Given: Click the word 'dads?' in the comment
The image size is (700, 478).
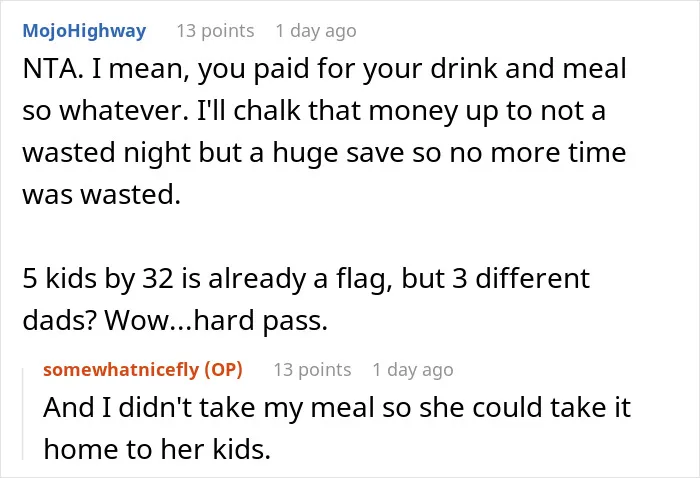Looking at the screenshot, I should 60,320.
